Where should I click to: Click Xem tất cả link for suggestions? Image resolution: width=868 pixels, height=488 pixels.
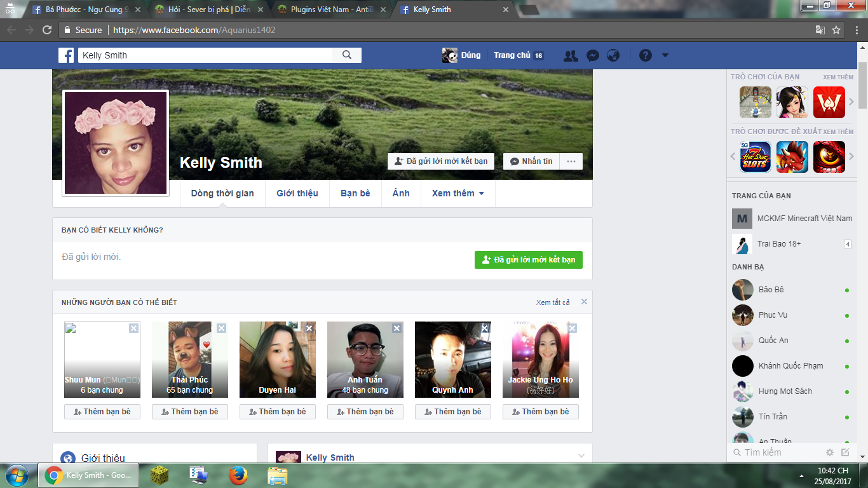point(553,302)
